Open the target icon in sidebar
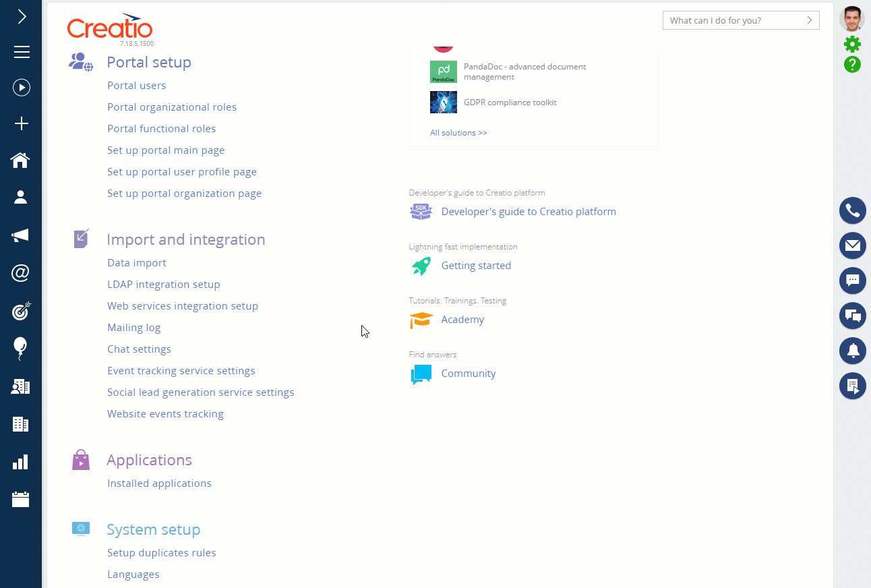This screenshot has width=871, height=588. 21,311
